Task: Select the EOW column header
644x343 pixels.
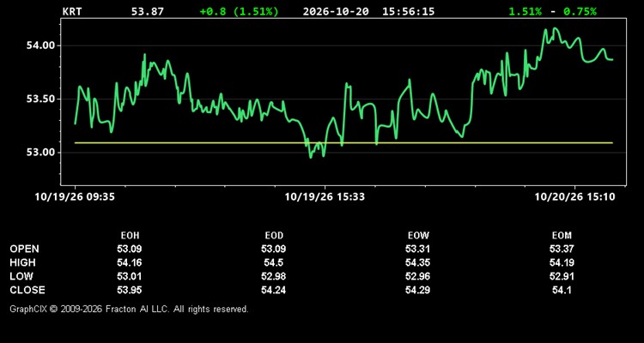Action: 418,236
